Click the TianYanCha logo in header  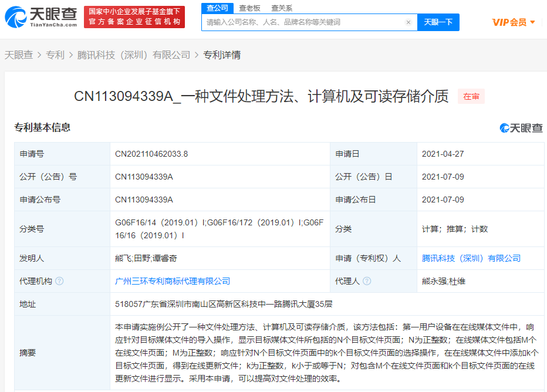tap(41, 16)
